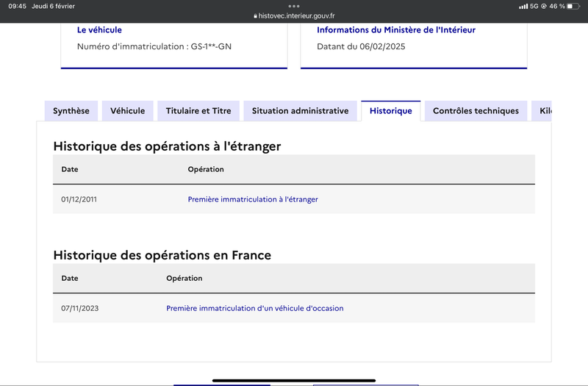Select the Historique tab
588x386 pixels.
coord(391,111)
